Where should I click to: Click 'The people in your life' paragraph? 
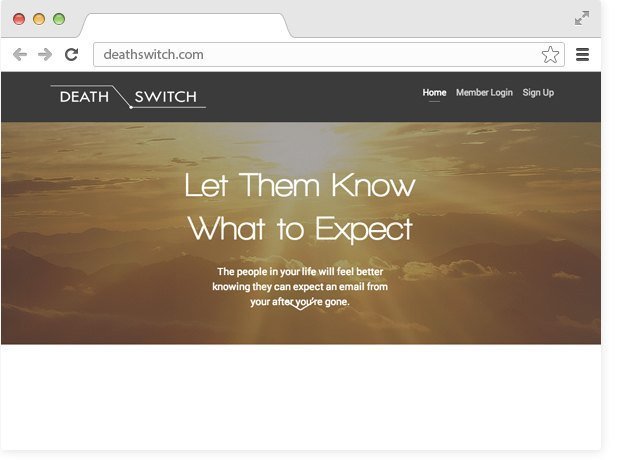(x=300, y=287)
